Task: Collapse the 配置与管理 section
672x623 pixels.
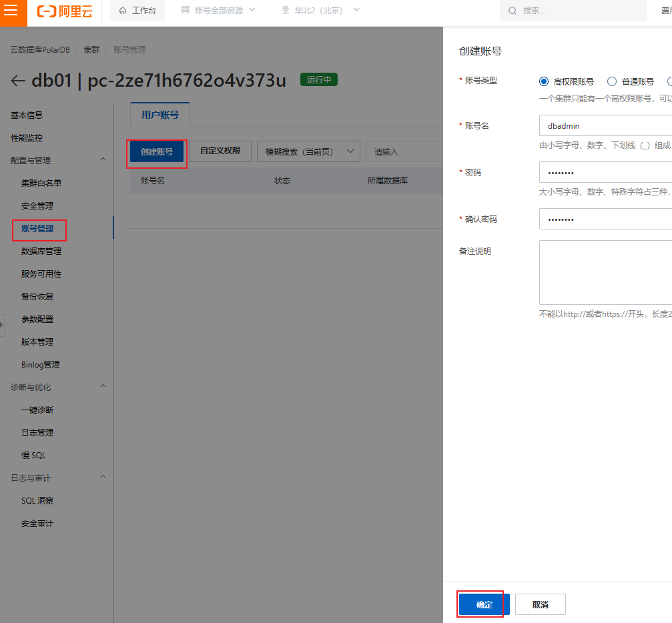Action: point(103,159)
